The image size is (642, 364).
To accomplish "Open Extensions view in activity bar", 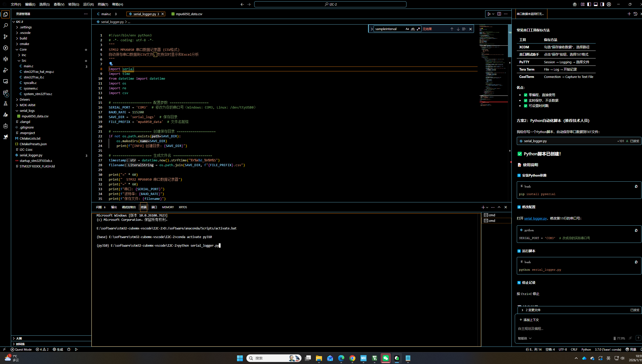I will pyautogui.click(x=6, y=92).
